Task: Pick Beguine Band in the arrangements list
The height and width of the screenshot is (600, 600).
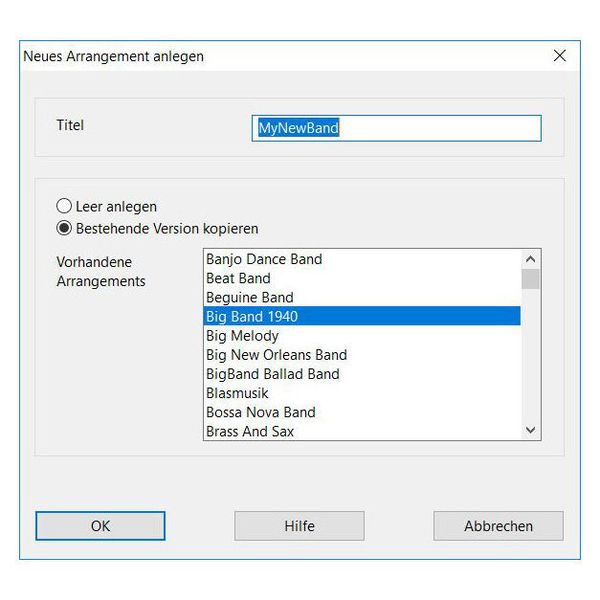Action: click(250, 297)
